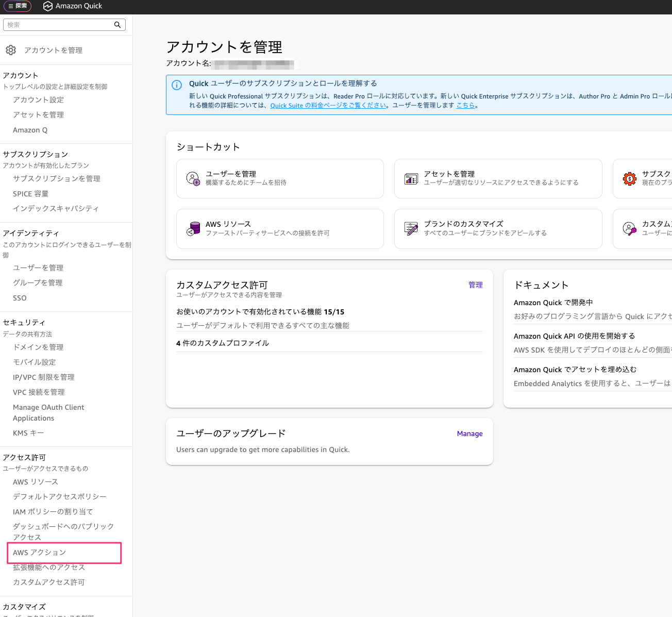Follow the こちら link in banner
This screenshot has width=672, height=617.
(x=465, y=106)
